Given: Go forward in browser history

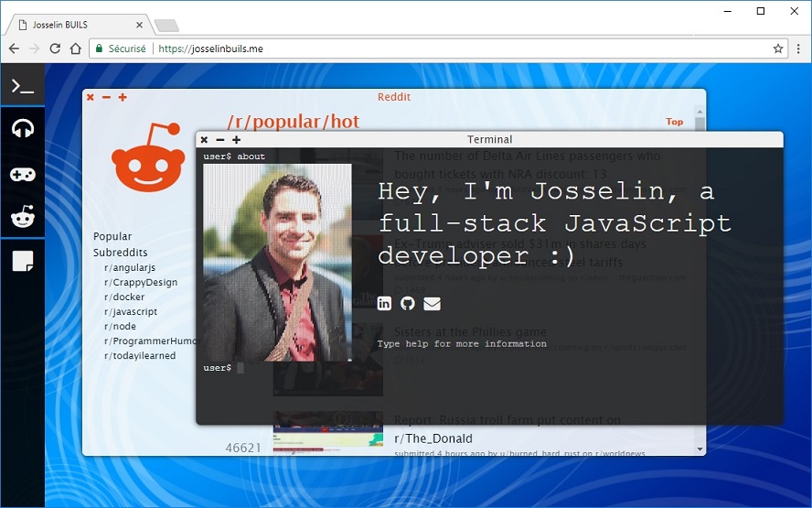Looking at the screenshot, I should [x=34, y=49].
